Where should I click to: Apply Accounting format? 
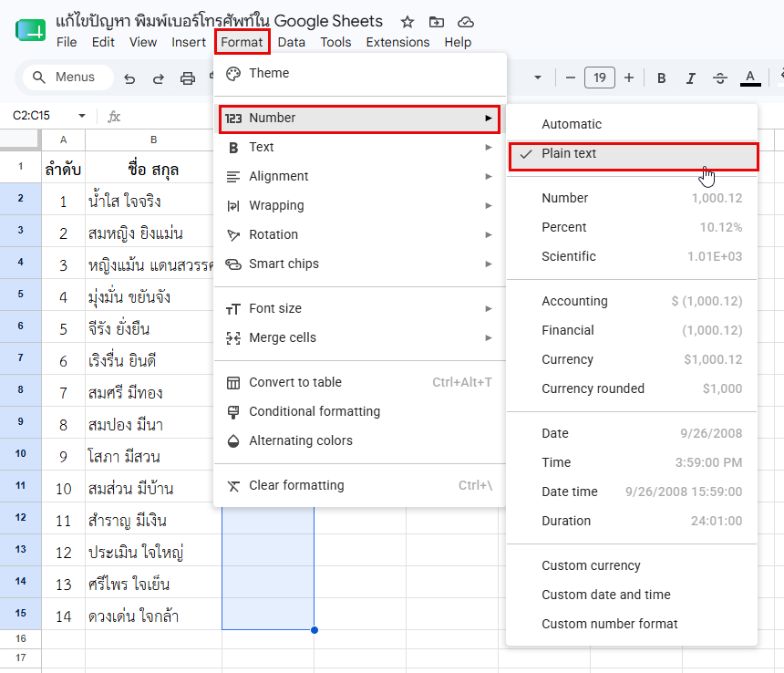coord(632,301)
